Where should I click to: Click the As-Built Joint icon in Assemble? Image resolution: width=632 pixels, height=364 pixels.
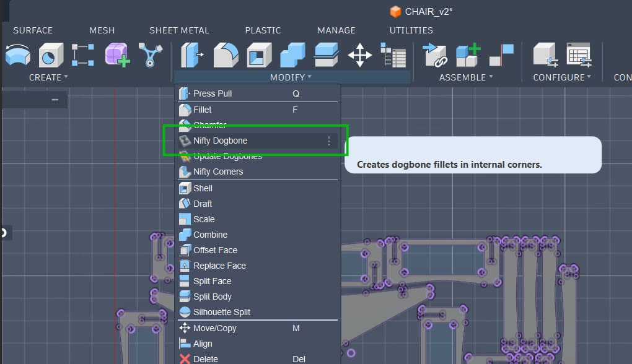(501, 54)
